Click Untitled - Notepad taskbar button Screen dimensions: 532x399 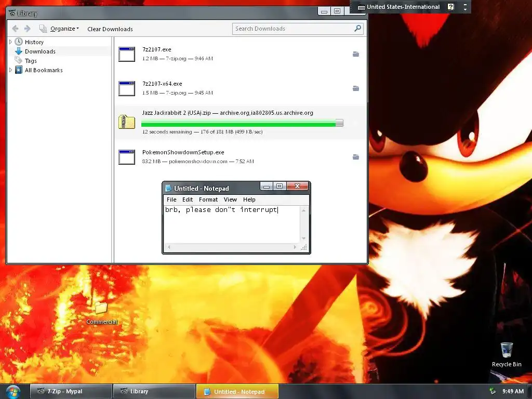tap(237, 391)
